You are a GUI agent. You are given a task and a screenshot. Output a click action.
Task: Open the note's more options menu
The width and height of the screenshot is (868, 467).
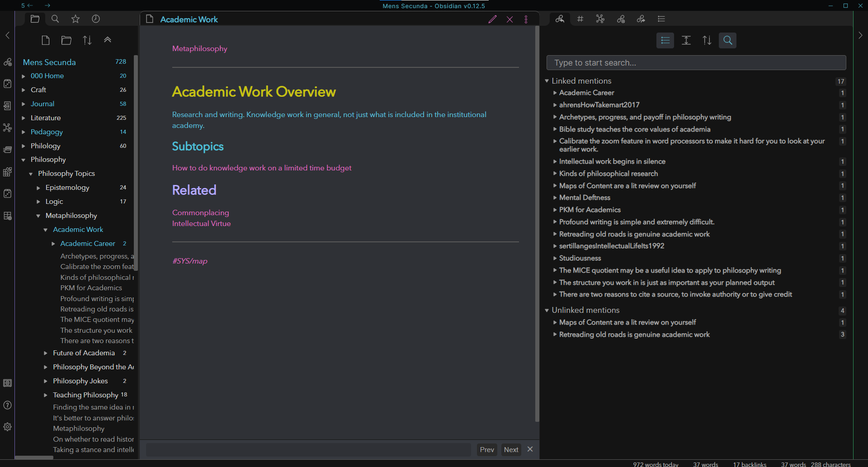(x=526, y=19)
